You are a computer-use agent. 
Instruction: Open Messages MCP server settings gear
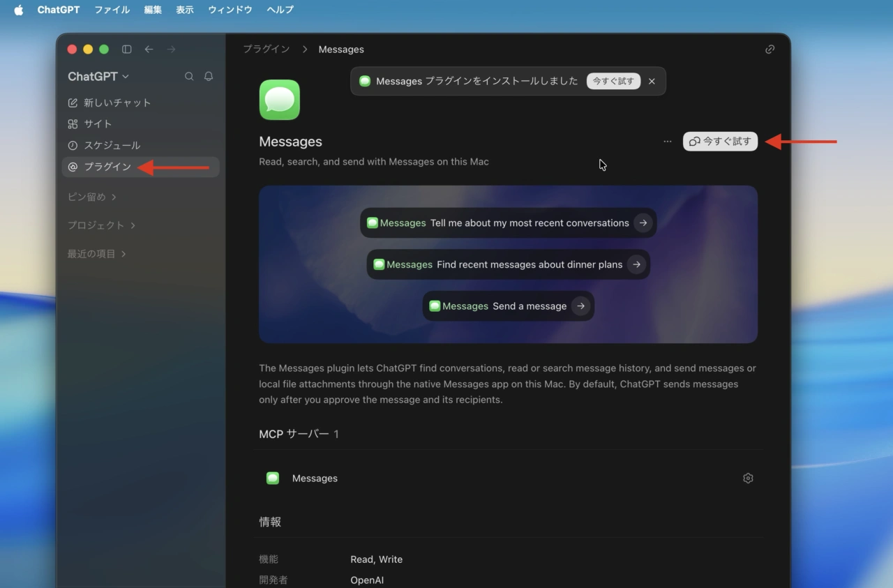[748, 478]
